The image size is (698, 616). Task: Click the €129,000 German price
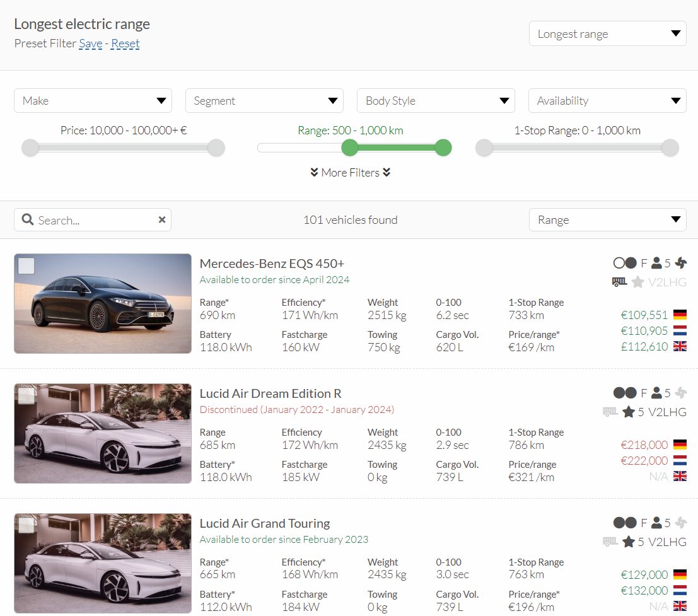pyautogui.click(x=644, y=575)
